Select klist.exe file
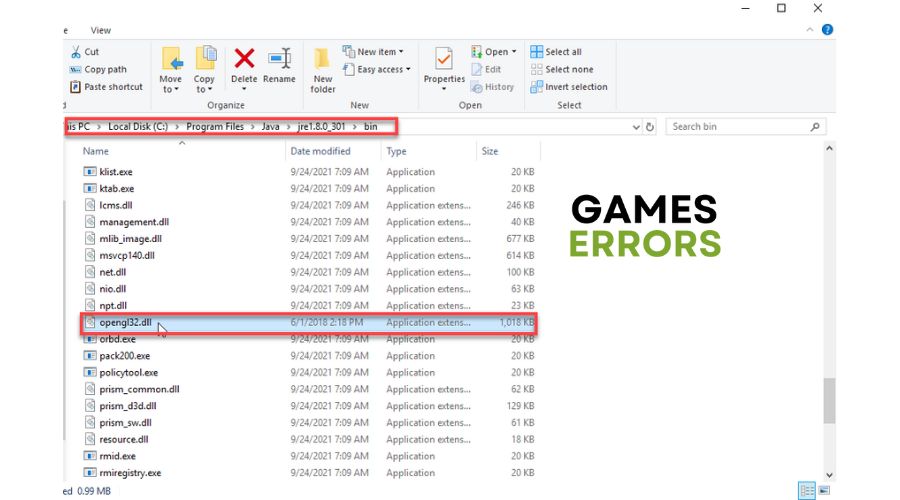Viewport: 900px width, 500px height. coord(308,172)
